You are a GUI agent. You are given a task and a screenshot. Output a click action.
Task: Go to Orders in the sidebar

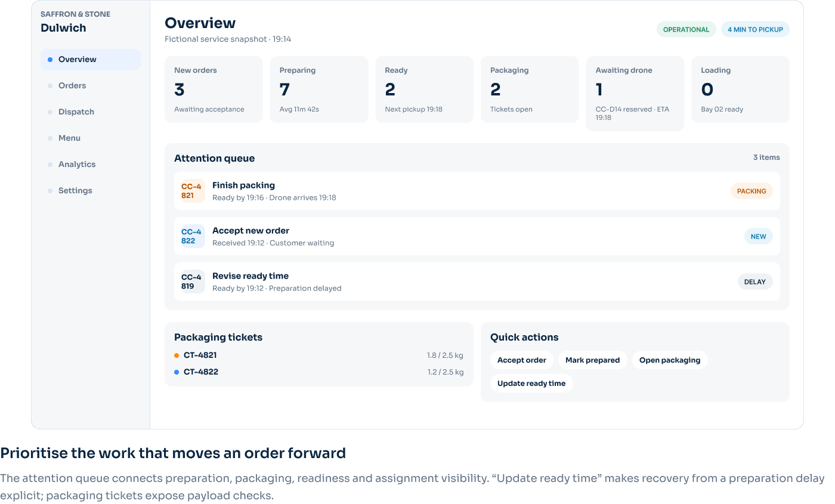(x=91, y=86)
